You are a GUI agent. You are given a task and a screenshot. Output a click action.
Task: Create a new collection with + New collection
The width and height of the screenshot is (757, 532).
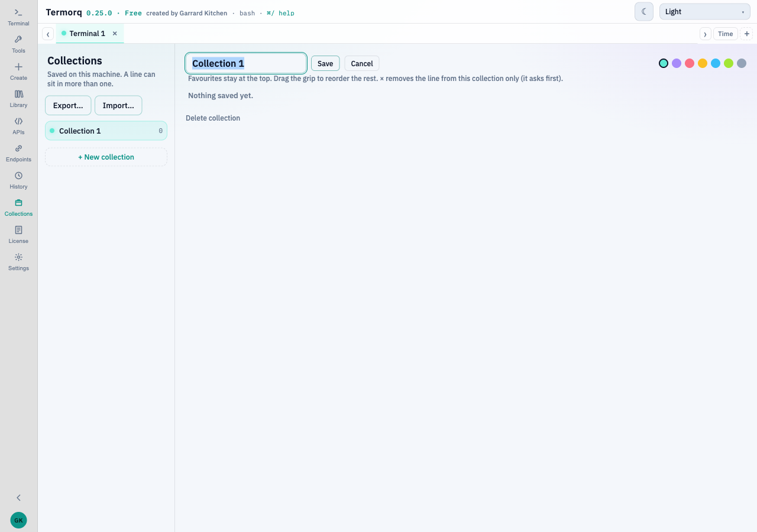(x=106, y=157)
